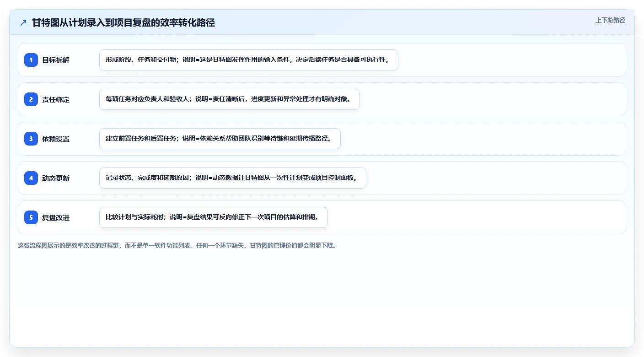Open the description box starting 建立前置任务和后置任务
644x357 pixels.
[220, 139]
